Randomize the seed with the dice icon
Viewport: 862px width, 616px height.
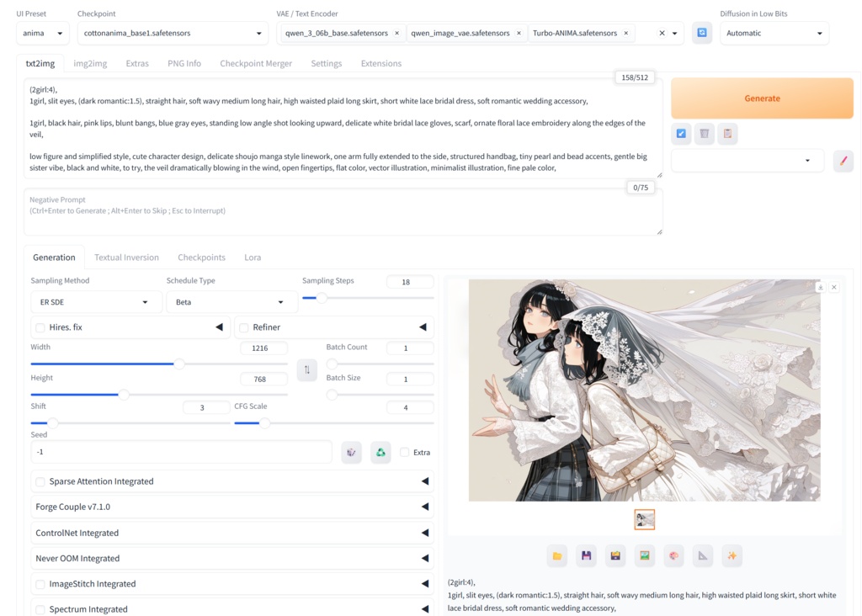click(x=351, y=452)
